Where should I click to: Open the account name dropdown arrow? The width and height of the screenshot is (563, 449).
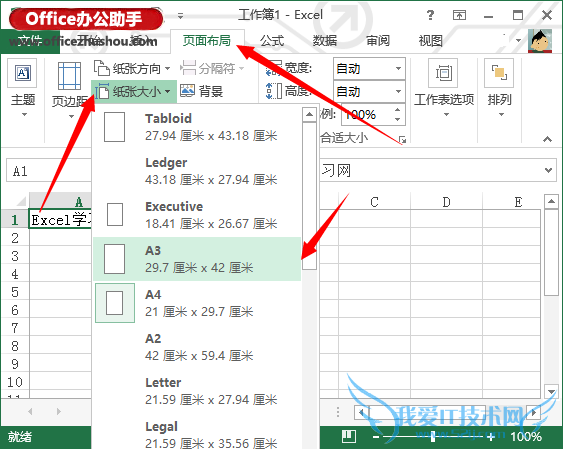tap(518, 41)
